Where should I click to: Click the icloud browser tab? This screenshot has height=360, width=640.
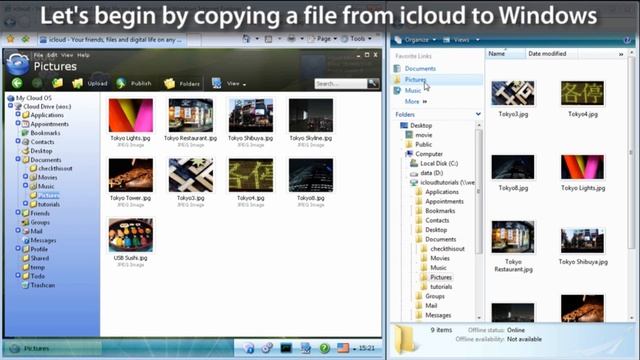tap(111, 40)
